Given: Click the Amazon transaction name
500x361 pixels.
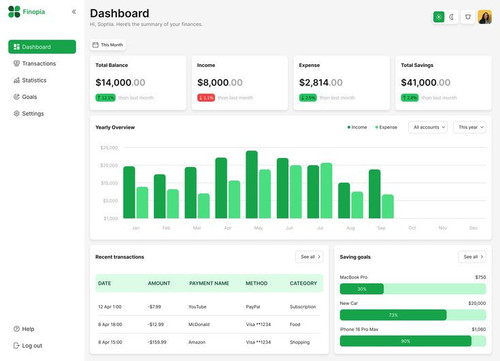Looking at the screenshot, I should [x=197, y=342].
